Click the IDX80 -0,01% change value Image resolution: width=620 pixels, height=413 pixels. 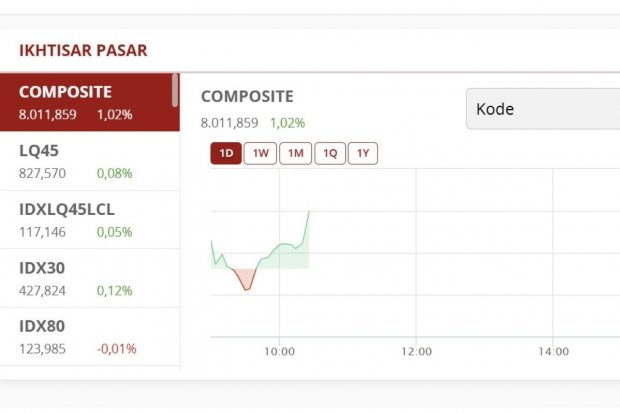click(x=117, y=349)
